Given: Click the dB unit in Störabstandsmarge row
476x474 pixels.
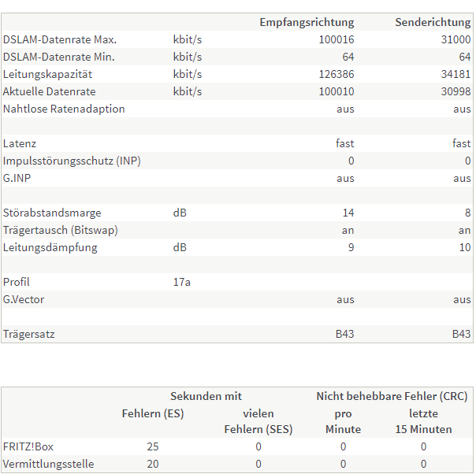Looking at the screenshot, I should pyautogui.click(x=180, y=213).
